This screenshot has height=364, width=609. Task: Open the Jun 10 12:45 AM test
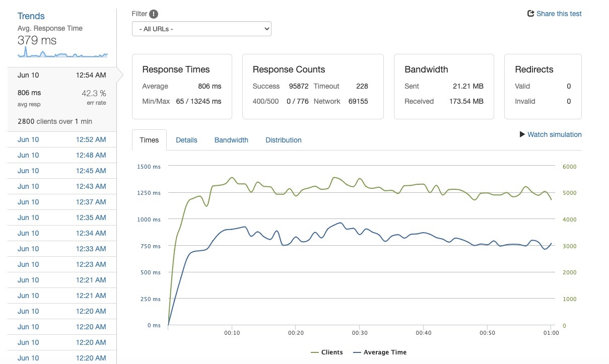click(x=62, y=171)
